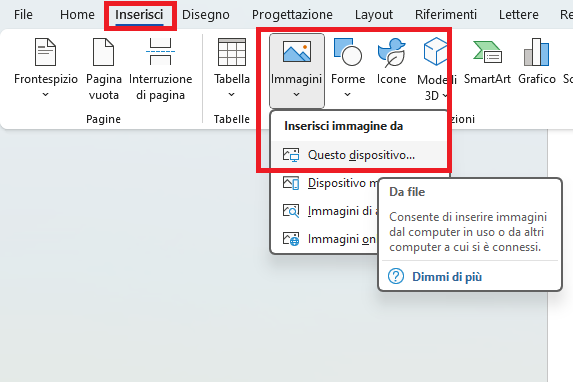Switch to the Home tab
This screenshot has height=382, width=573.
click(x=77, y=15)
